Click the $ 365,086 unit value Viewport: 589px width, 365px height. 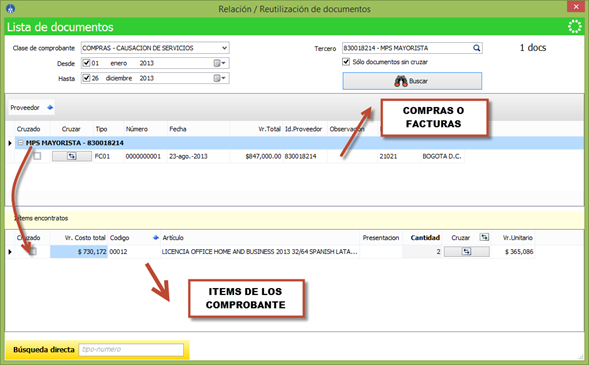pos(519,252)
